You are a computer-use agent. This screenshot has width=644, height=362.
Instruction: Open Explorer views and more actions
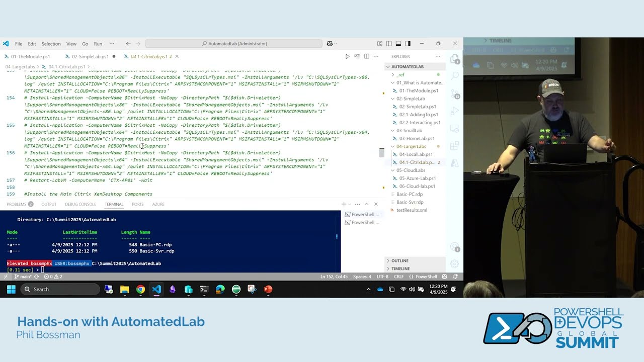(x=438, y=56)
